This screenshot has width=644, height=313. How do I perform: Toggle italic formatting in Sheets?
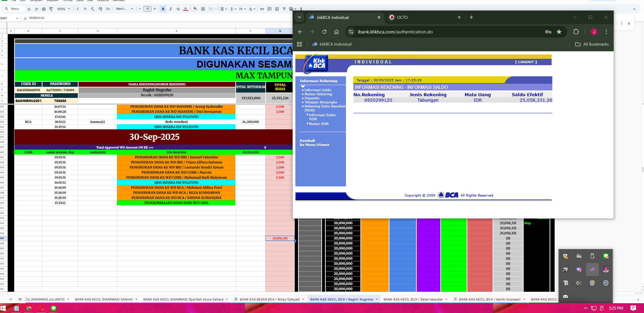pos(171,9)
